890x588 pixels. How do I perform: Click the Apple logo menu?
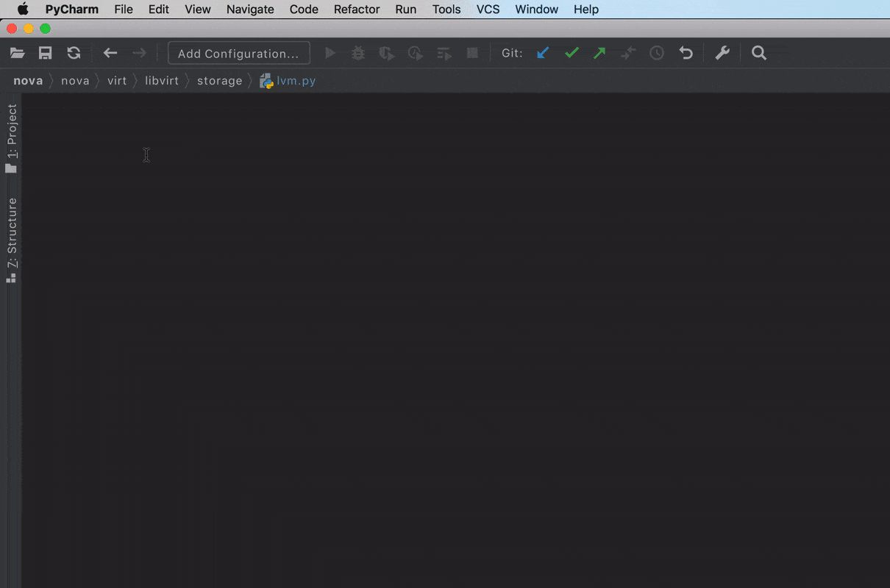[x=23, y=10]
